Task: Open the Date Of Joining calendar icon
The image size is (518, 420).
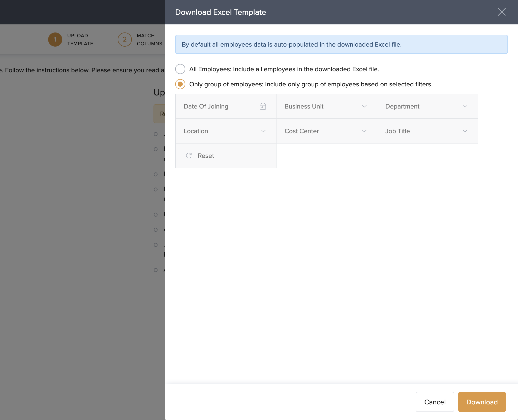Action: tap(263, 106)
